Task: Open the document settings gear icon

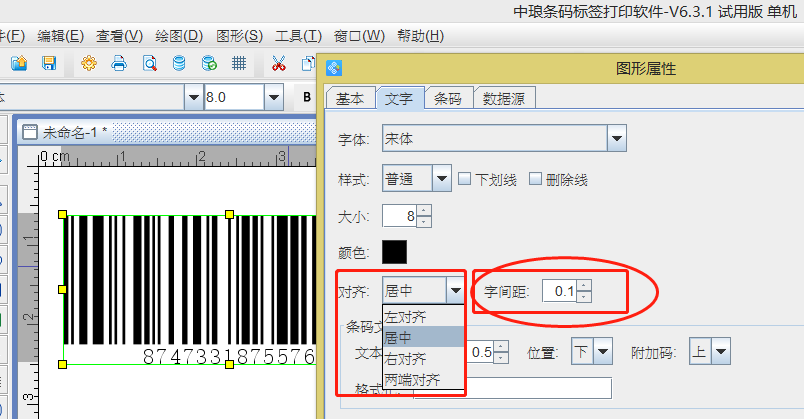Action: 89,64
